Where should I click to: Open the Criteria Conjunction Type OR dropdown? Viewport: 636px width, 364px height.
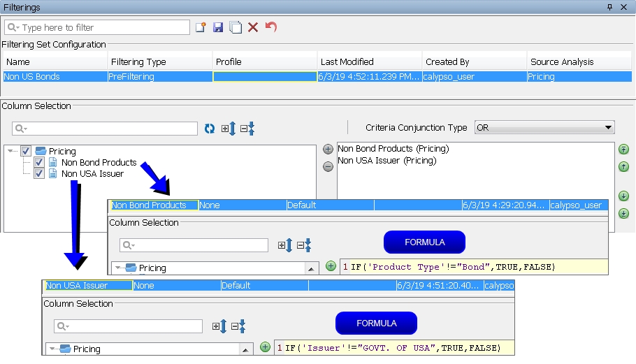544,127
